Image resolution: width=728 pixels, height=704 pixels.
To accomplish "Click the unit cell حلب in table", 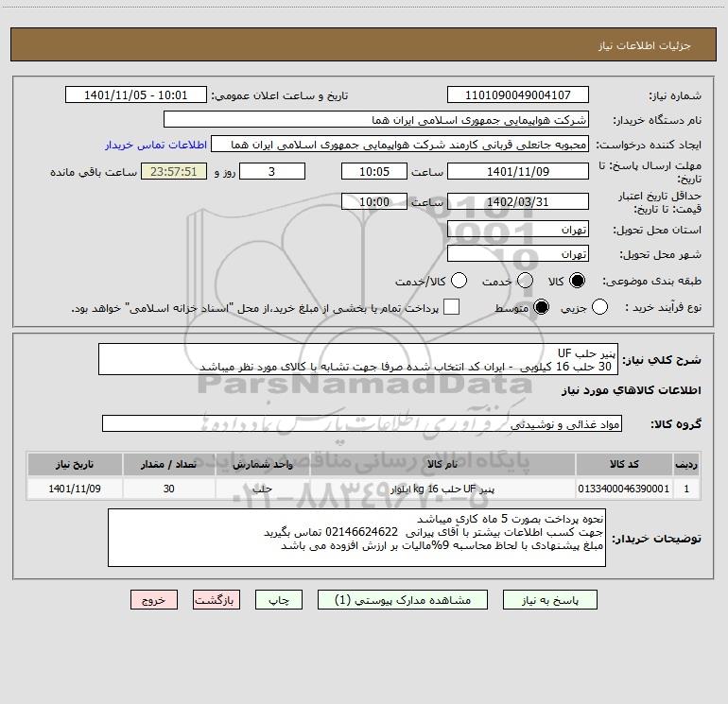I will (262, 489).
